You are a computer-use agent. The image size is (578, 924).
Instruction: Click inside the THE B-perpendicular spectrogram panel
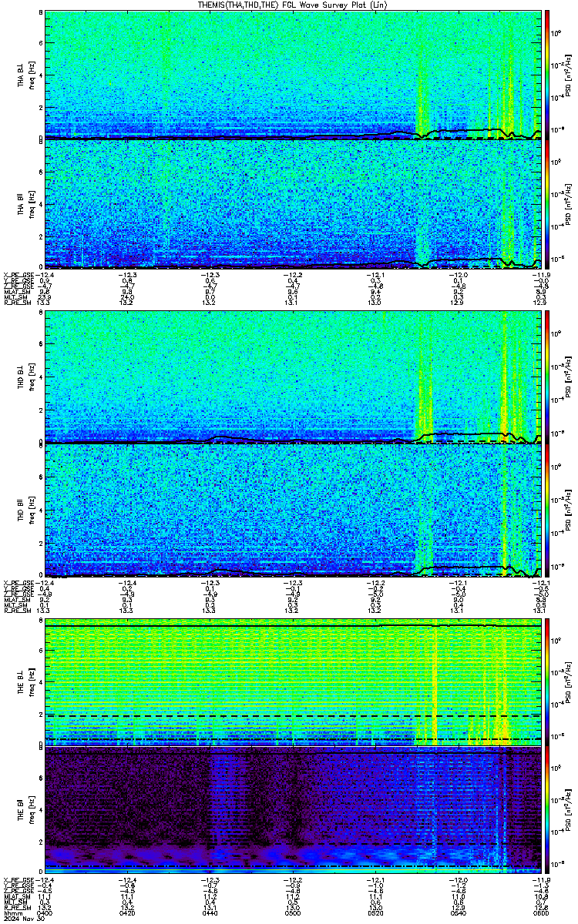point(292,683)
